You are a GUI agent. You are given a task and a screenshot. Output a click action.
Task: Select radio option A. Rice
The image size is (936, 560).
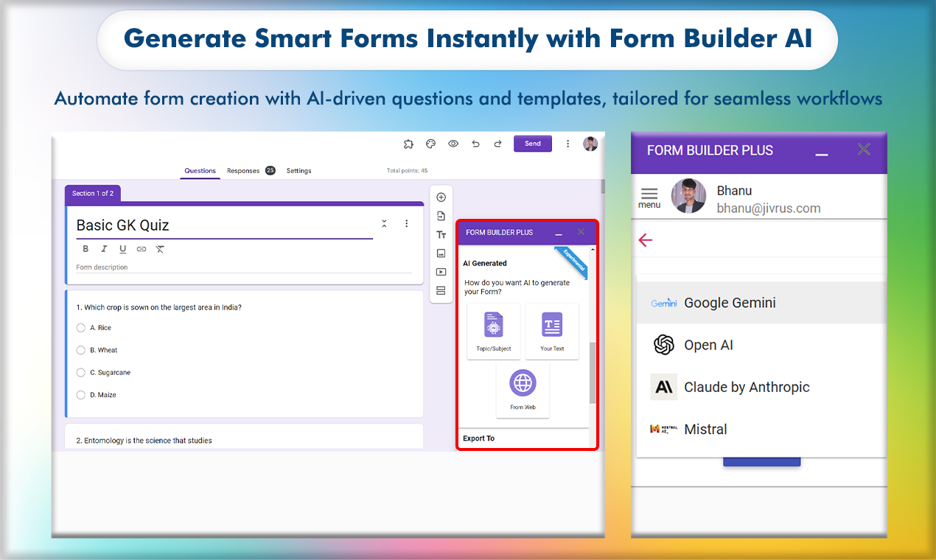(81, 328)
